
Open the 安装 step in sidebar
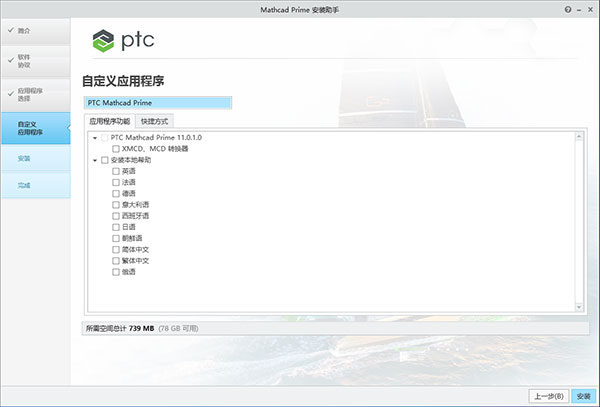[x=36, y=158]
